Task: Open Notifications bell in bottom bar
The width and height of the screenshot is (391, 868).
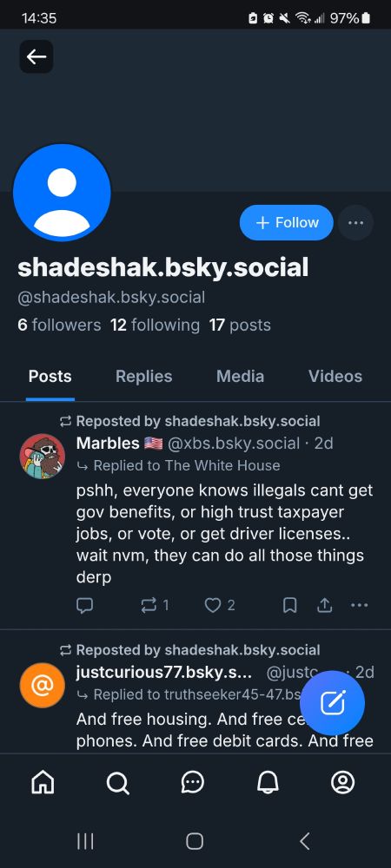Action: [x=268, y=782]
